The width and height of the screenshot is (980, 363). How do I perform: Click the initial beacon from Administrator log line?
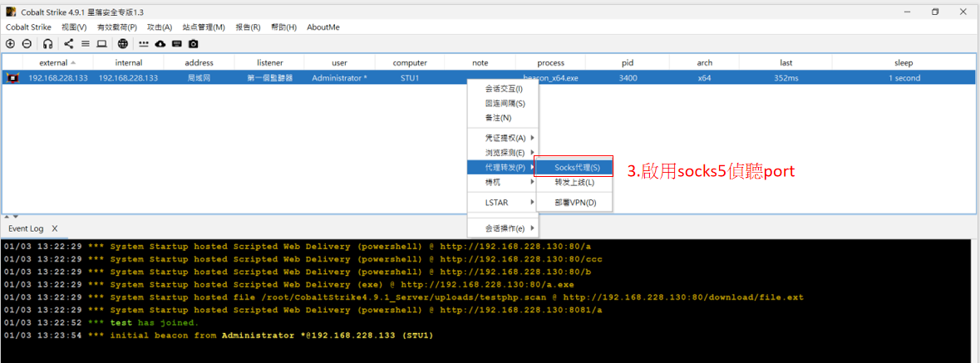(218, 336)
